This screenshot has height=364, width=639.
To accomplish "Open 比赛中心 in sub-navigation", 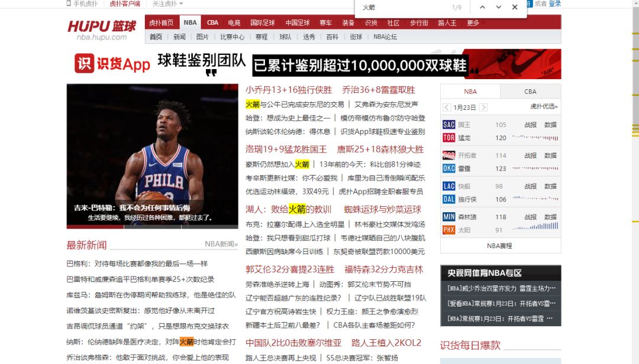I will pyautogui.click(x=233, y=37).
